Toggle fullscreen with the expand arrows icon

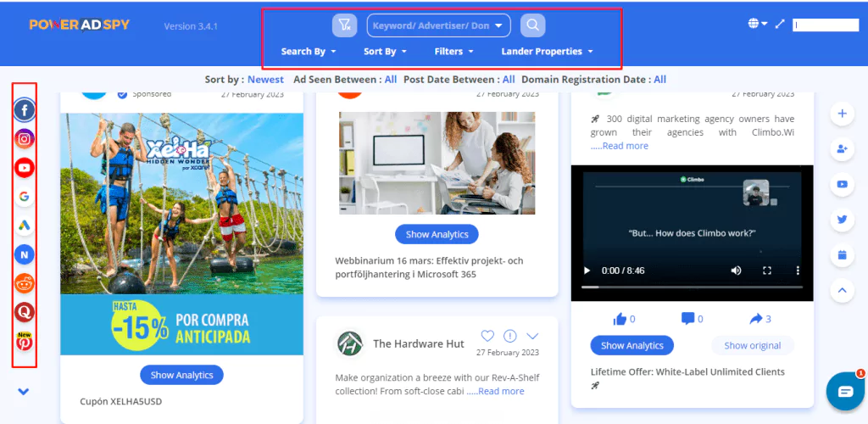tap(780, 24)
